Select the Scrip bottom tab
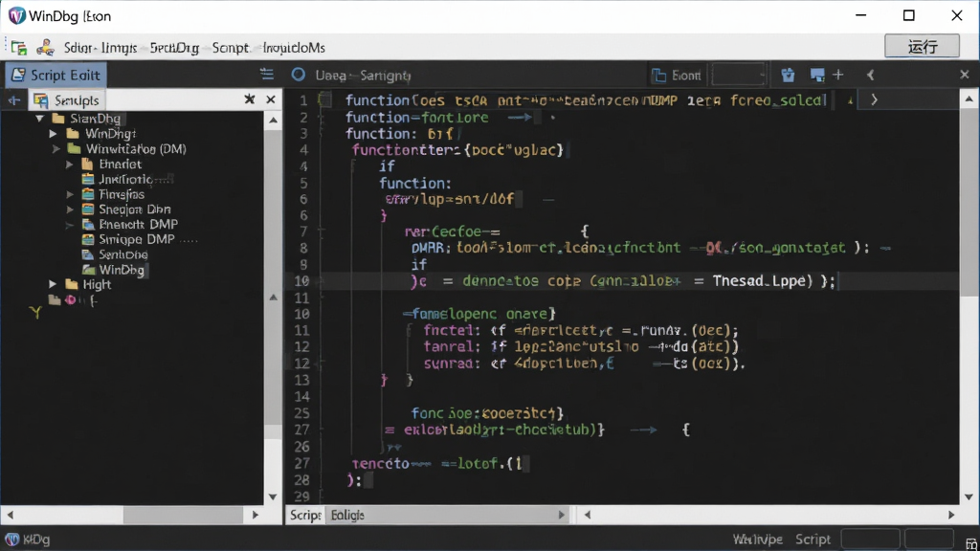Screen dimensions: 980x551 (x=305, y=515)
